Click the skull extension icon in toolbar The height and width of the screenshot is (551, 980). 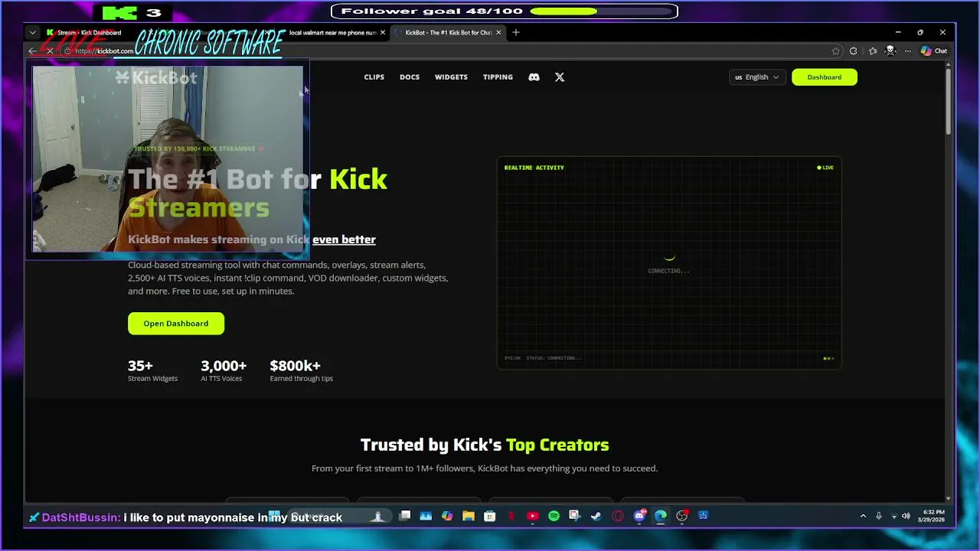click(x=890, y=51)
